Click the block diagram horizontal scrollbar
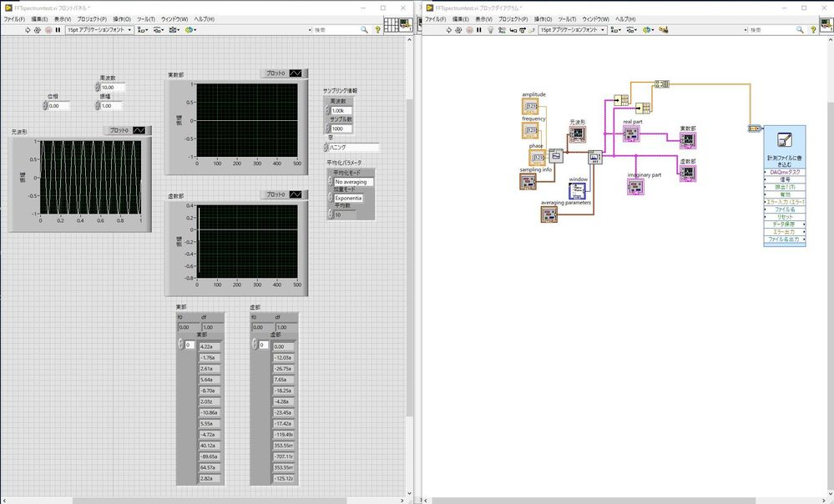 [x=593, y=501]
